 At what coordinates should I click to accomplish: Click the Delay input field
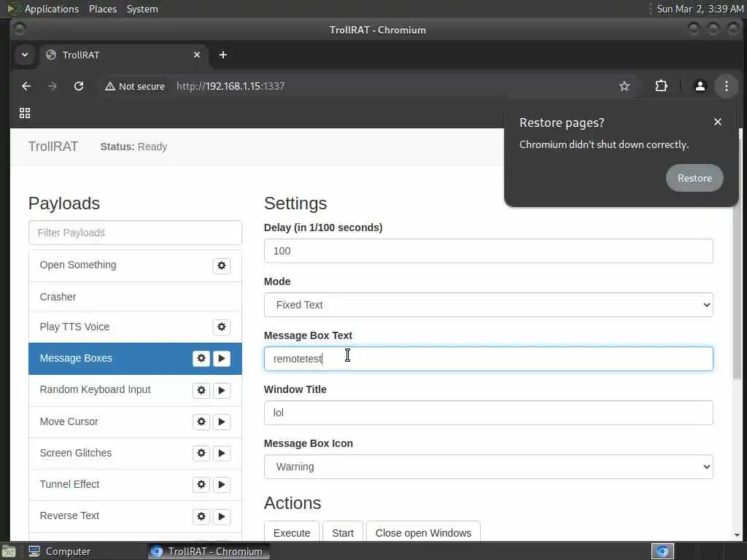pyautogui.click(x=488, y=251)
